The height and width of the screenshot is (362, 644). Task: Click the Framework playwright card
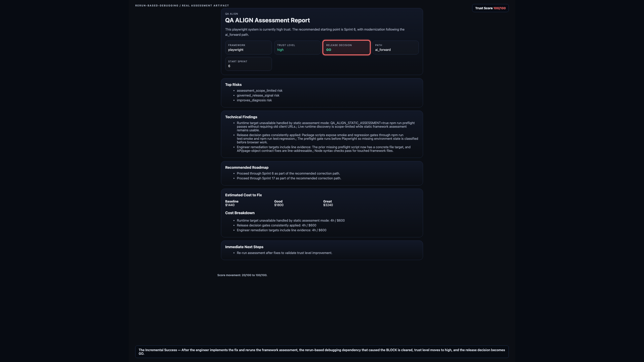point(248,48)
